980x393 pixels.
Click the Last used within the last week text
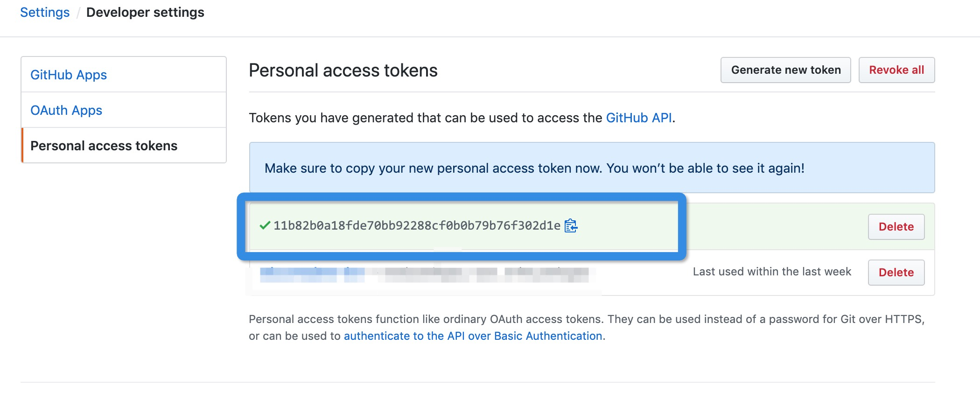pyautogui.click(x=772, y=272)
